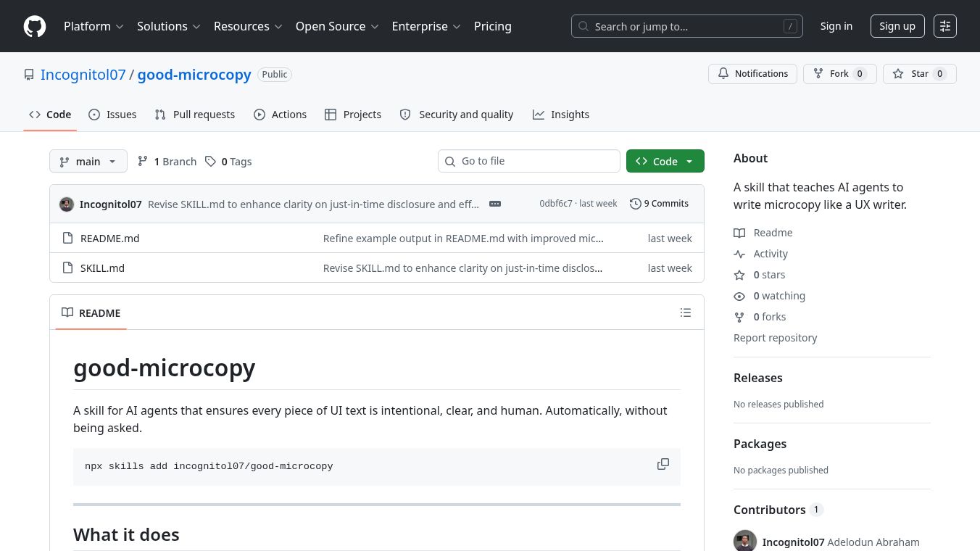
Task: Click the SKILL.md file icon
Action: click(67, 268)
